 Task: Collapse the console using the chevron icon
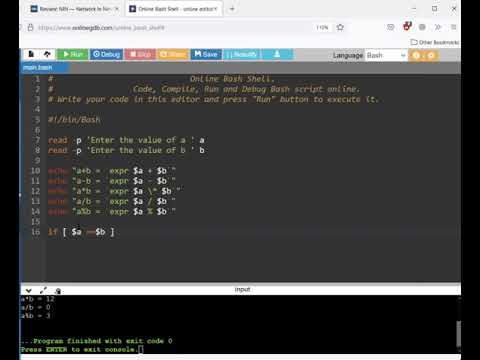29,291
